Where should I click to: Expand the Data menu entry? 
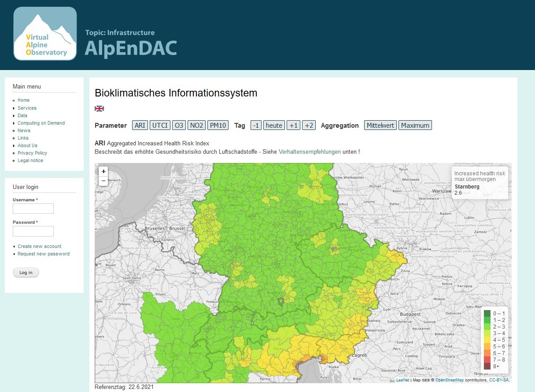[22, 115]
